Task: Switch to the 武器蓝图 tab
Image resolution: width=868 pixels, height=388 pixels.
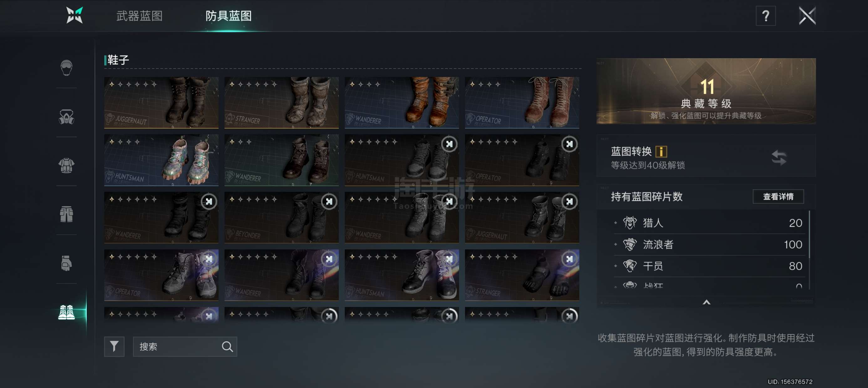Action: tap(139, 16)
